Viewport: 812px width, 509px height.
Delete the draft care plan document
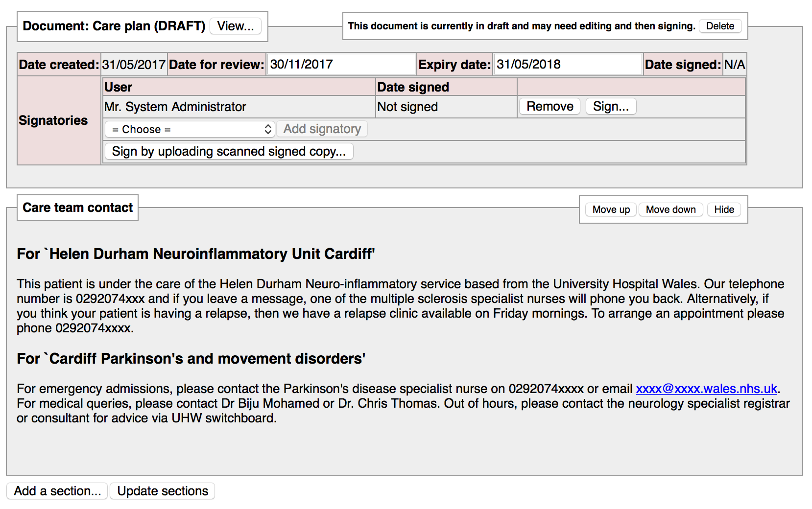point(720,26)
